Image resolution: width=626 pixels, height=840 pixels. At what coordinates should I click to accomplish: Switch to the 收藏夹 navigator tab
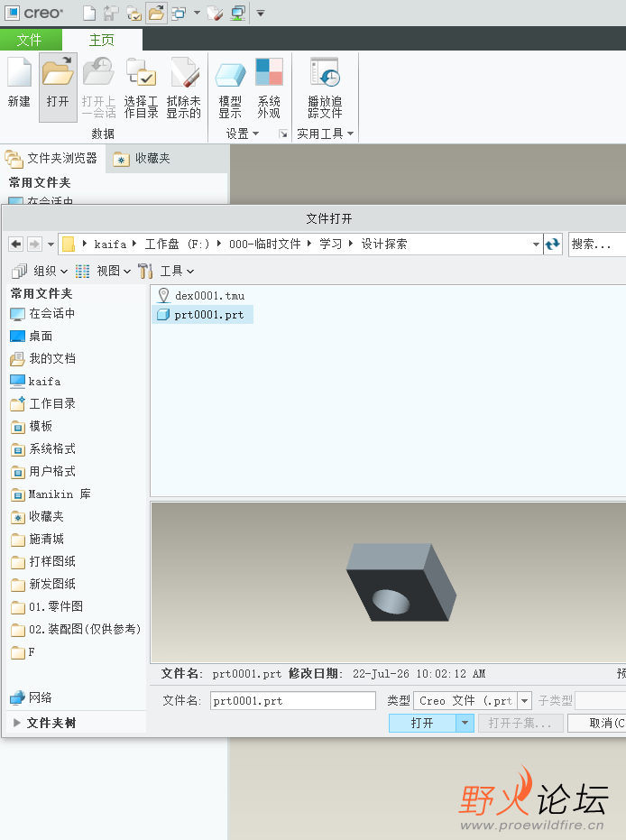coord(142,159)
